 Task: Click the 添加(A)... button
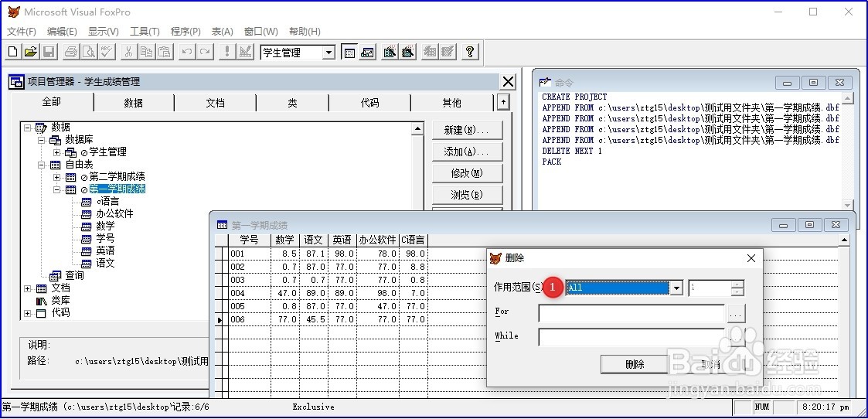[467, 152]
